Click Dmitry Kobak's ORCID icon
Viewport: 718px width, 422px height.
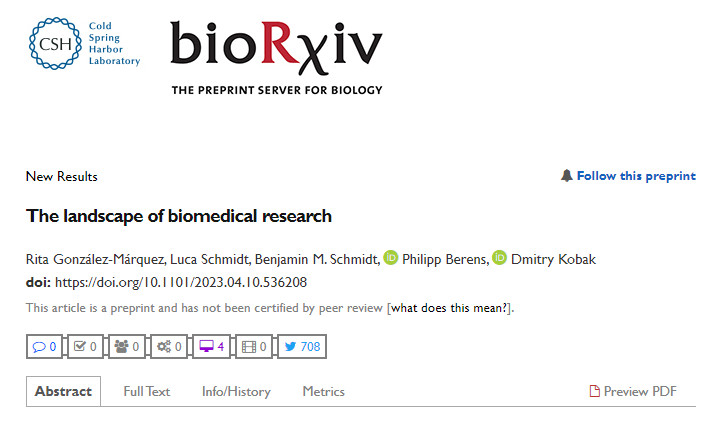(x=499, y=259)
